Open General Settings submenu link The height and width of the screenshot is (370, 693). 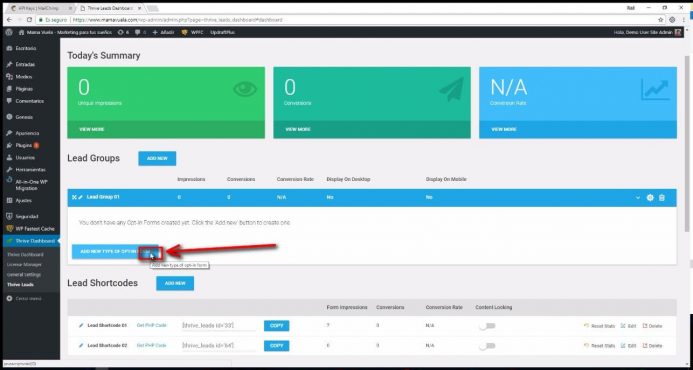point(24,275)
